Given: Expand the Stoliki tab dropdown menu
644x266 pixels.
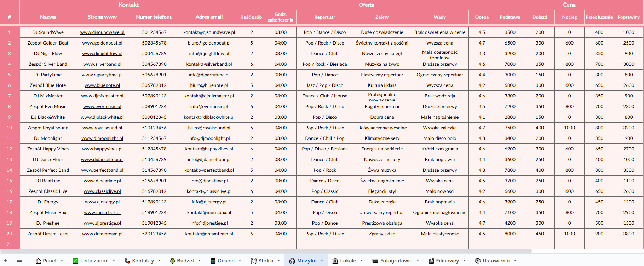Looking at the screenshot, I should click(x=279, y=260).
